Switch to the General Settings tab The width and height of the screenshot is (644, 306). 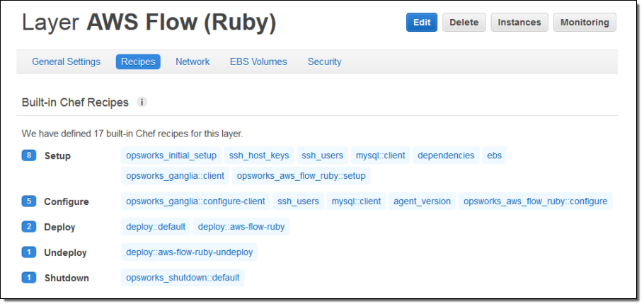66,62
